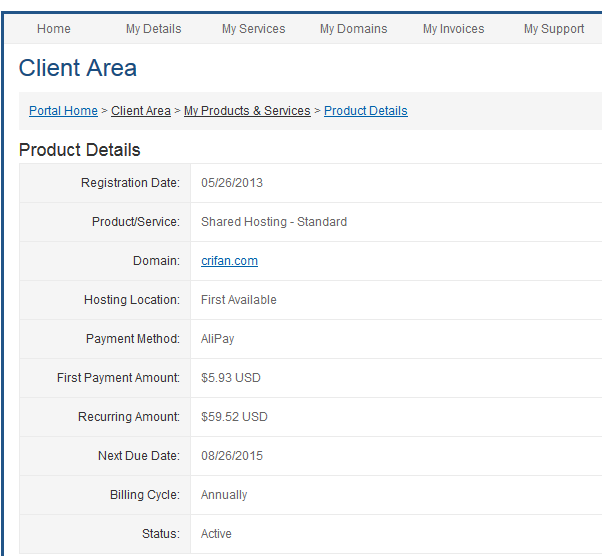Follow the Portal Home breadcrumb link
The image size is (602, 556).
[63, 111]
